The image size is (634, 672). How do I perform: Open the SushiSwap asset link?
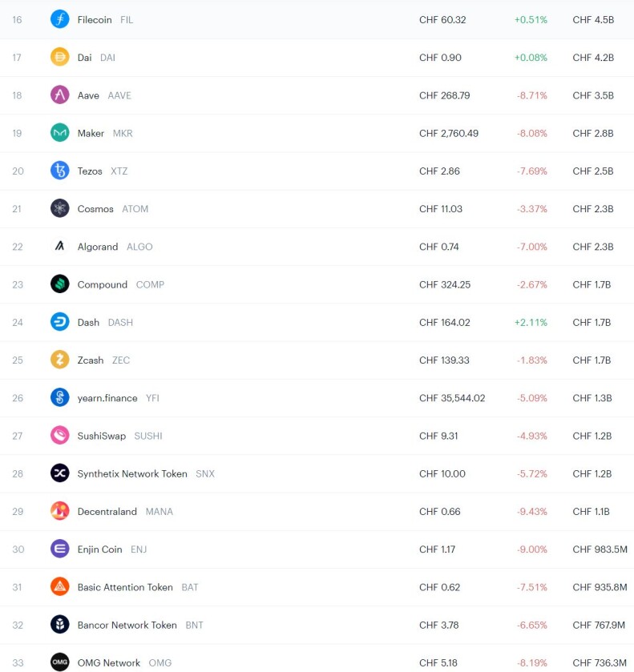101,436
